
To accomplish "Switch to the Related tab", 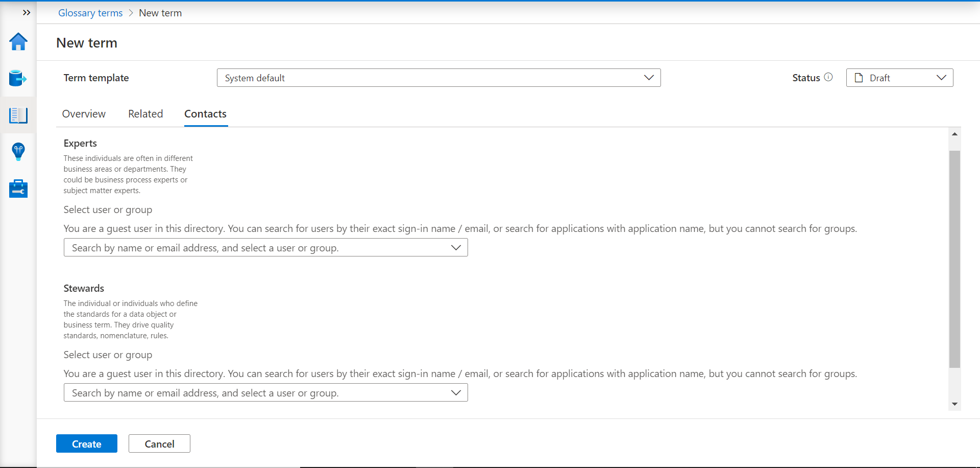I will (145, 114).
